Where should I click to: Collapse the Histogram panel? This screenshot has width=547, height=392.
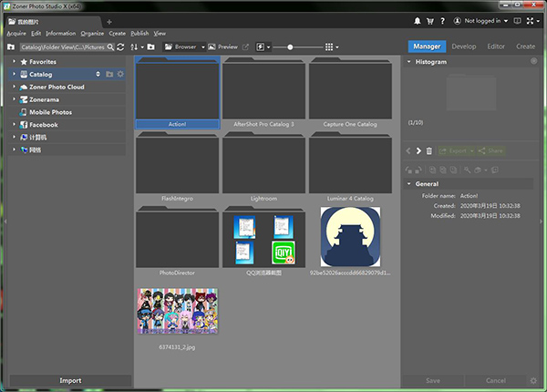click(408, 62)
